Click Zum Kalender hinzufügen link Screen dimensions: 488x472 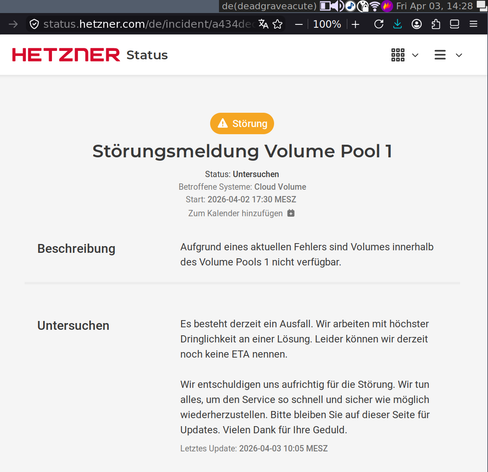click(x=235, y=213)
